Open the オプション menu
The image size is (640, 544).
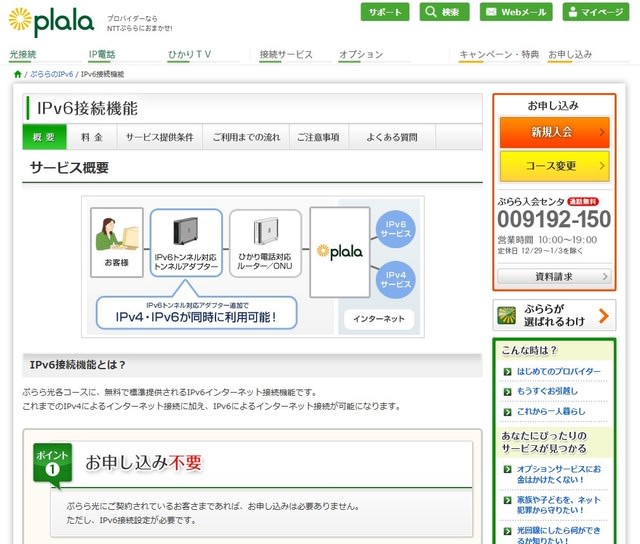click(x=361, y=54)
